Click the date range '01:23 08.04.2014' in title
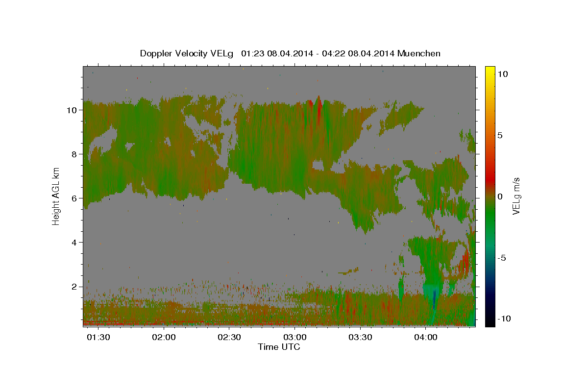Screen dimensions: 588x392 [x=277, y=53]
